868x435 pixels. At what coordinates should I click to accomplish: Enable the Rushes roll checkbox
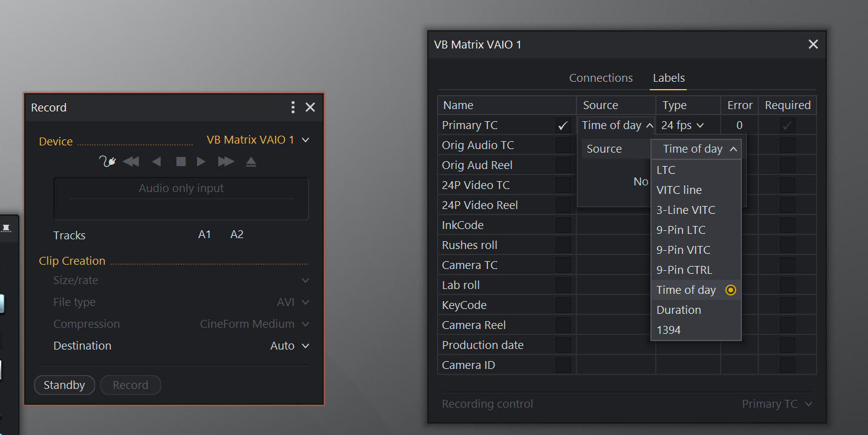563,245
